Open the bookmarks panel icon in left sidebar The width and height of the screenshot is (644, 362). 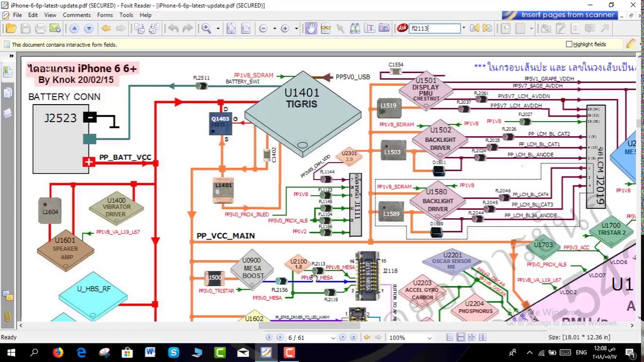[8, 71]
